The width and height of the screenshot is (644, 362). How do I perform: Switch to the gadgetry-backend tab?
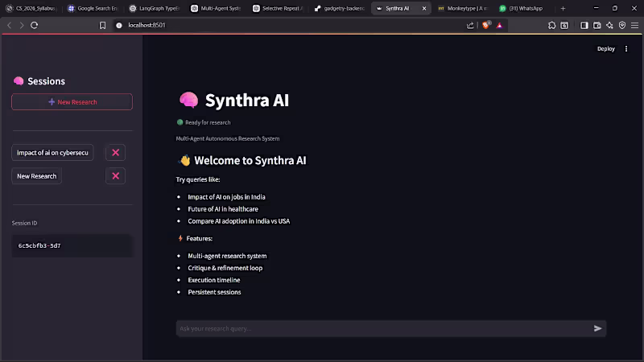(x=339, y=8)
